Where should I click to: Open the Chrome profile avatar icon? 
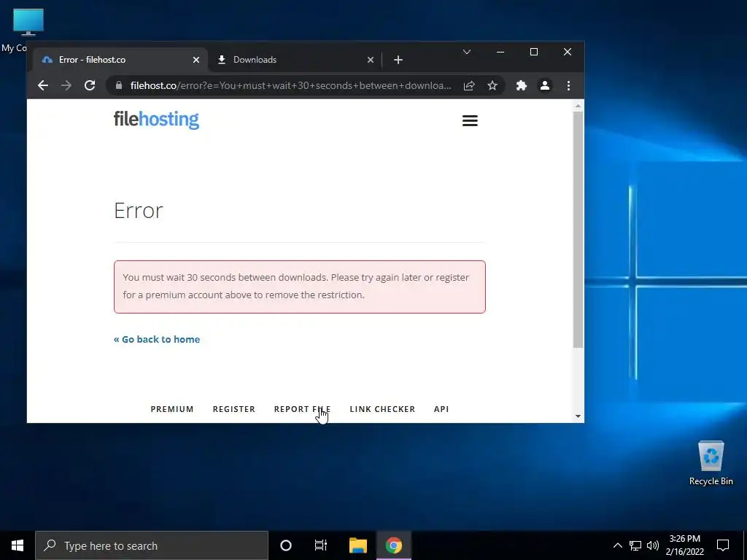coord(544,86)
